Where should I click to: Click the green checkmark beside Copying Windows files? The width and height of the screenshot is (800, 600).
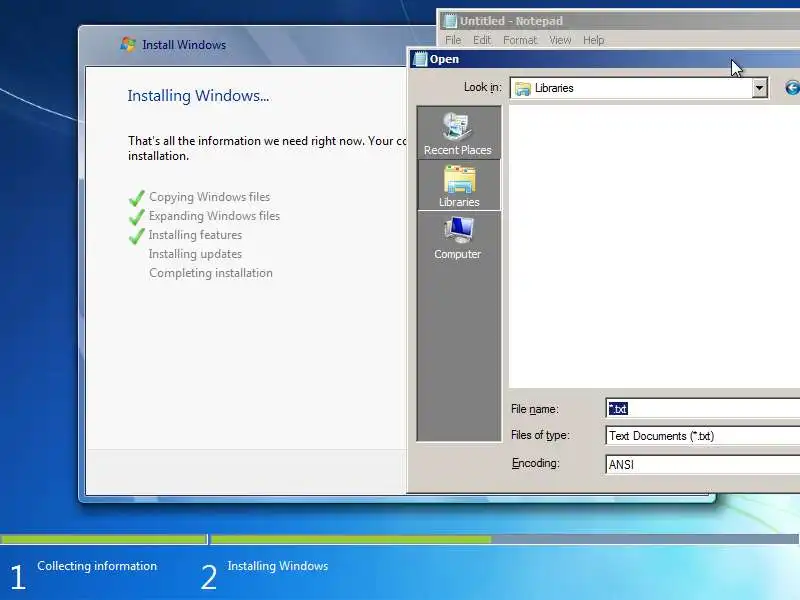tap(137, 197)
